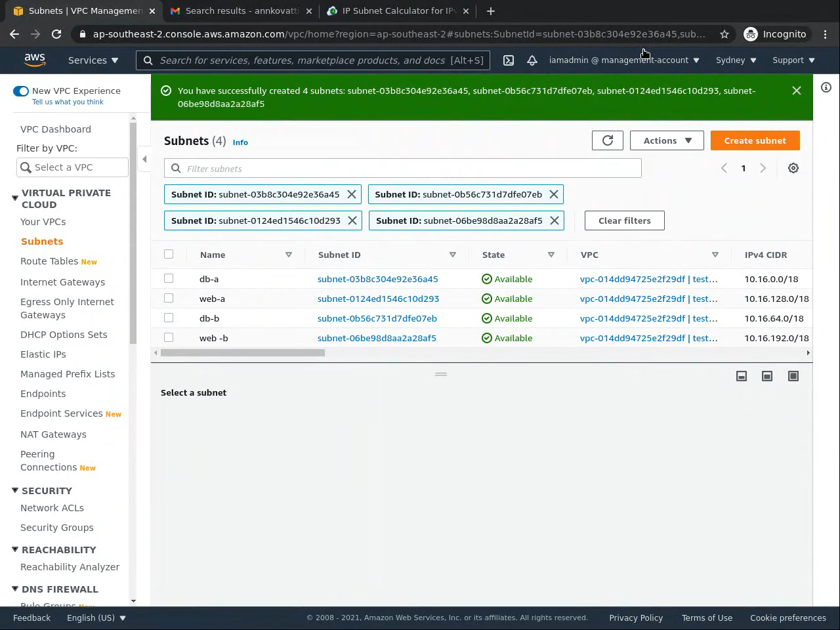
Task: Collapse the Virtual Private Cloud section
Action: tap(15, 198)
